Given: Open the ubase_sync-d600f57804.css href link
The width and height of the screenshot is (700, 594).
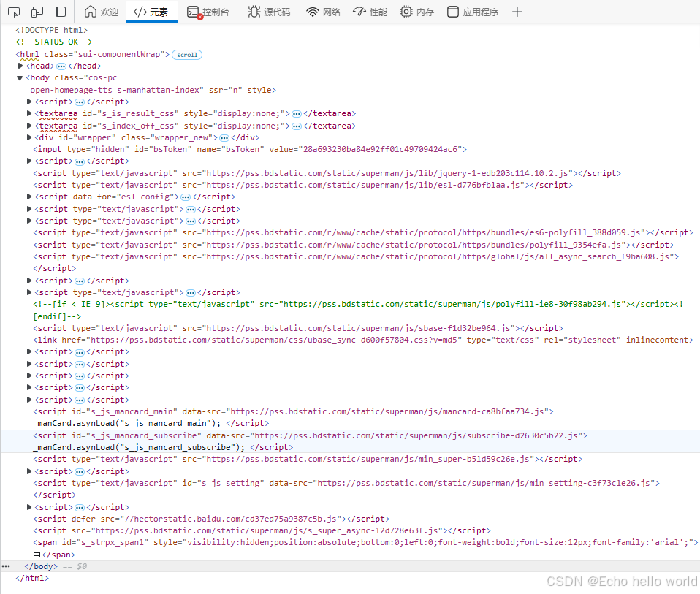Looking at the screenshot, I should (x=274, y=340).
